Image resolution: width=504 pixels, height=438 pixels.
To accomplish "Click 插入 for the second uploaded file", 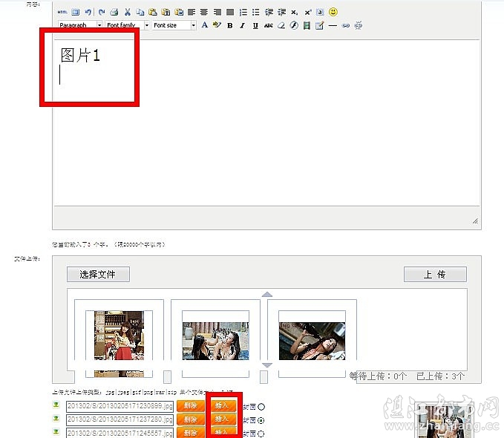I will tap(223, 419).
